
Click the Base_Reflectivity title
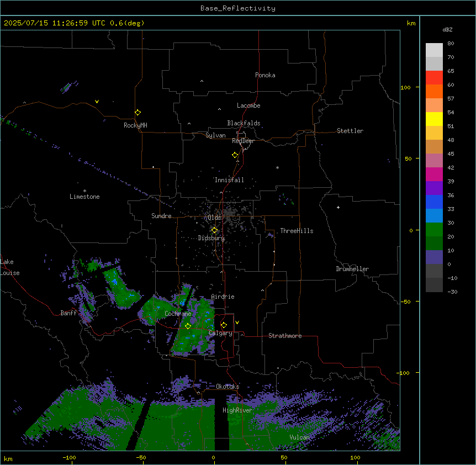pos(238,8)
